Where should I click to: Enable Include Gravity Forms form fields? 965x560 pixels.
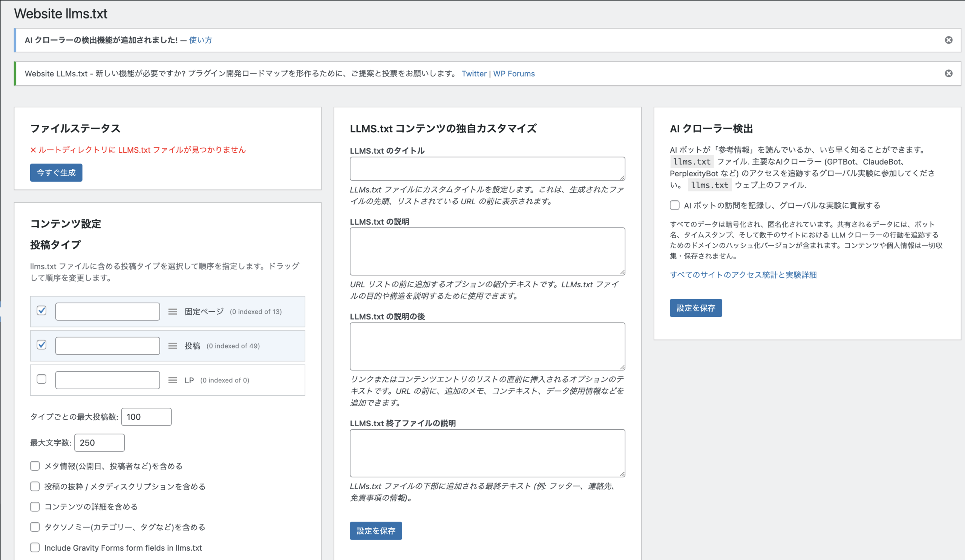pyautogui.click(x=35, y=547)
